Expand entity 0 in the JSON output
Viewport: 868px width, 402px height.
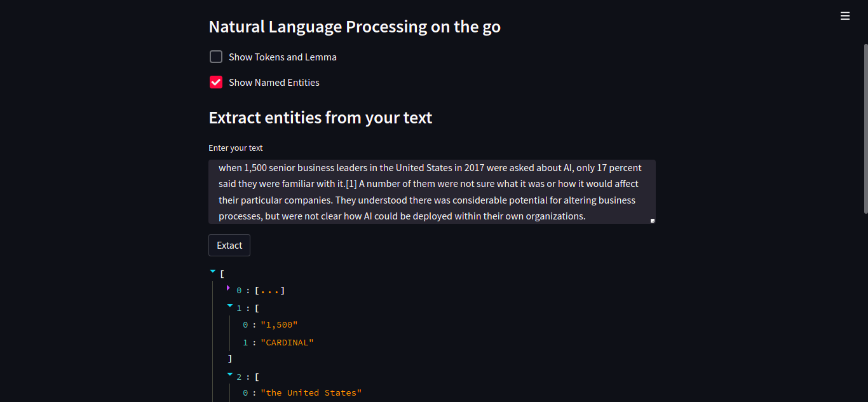point(228,288)
